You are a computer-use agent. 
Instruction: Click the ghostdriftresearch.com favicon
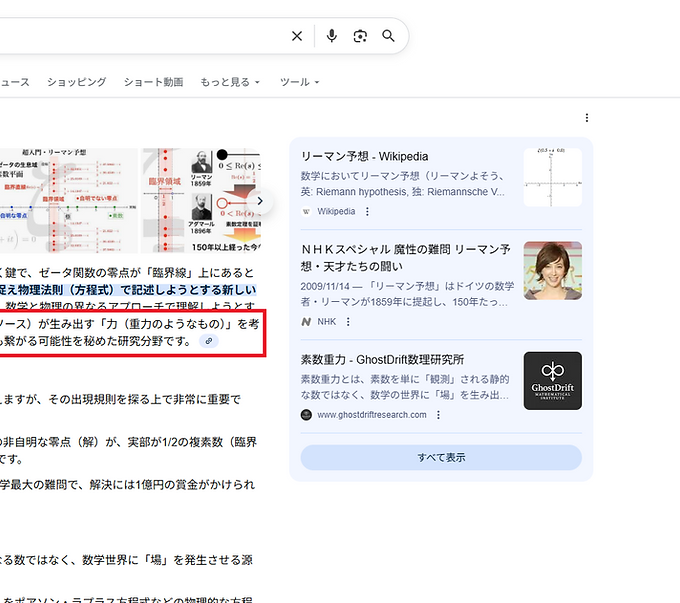306,415
